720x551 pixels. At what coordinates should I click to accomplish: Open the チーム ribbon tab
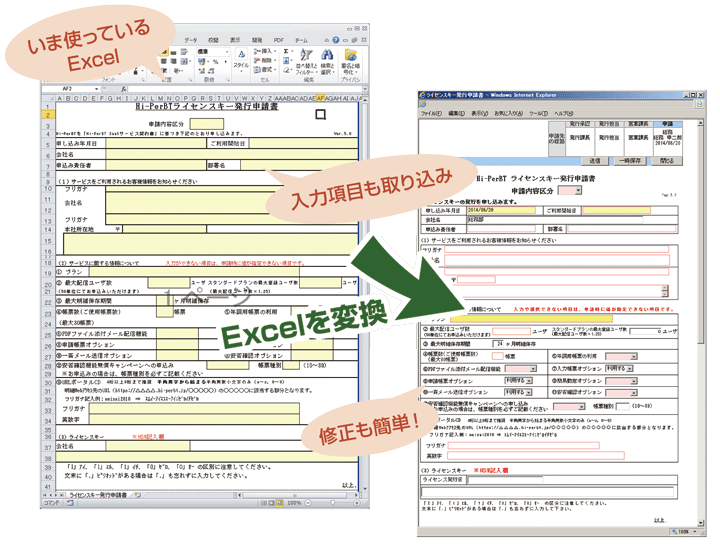(301, 40)
